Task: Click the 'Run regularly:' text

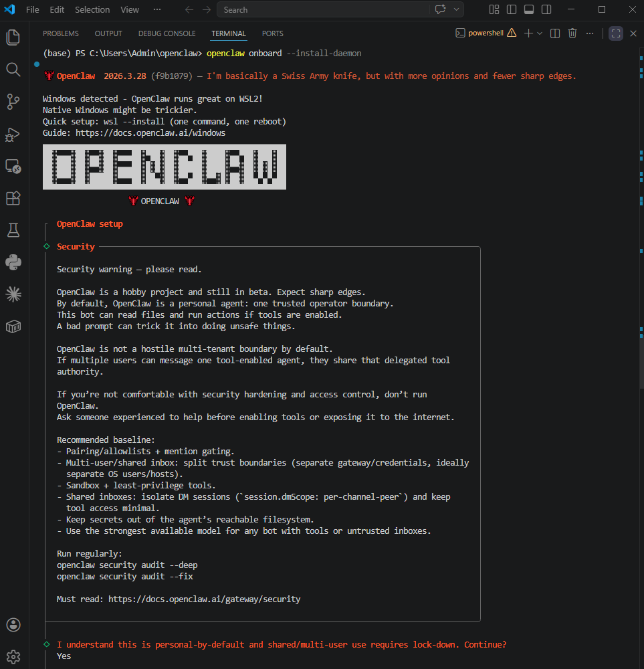Action: tap(90, 553)
